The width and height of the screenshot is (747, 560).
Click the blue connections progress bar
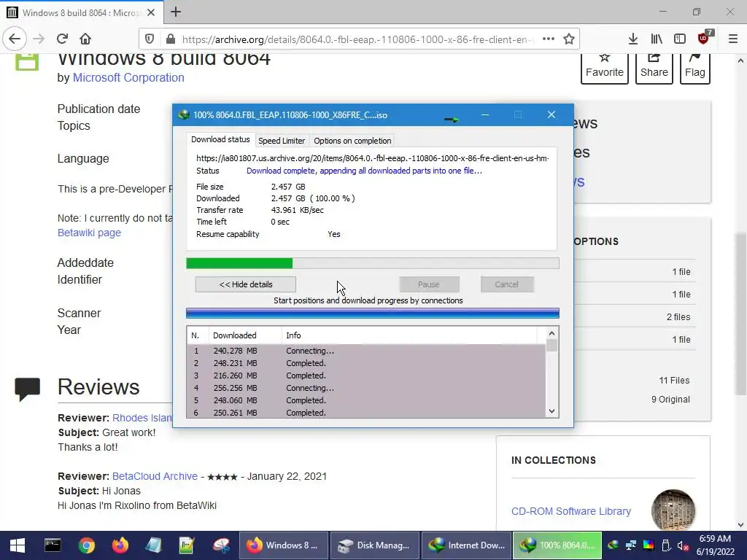click(373, 313)
